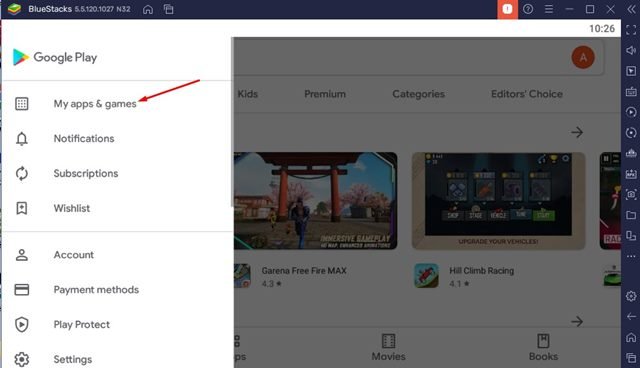This screenshot has height=368, width=640.
Task: Open the Movies bottom tab
Action: (x=388, y=348)
